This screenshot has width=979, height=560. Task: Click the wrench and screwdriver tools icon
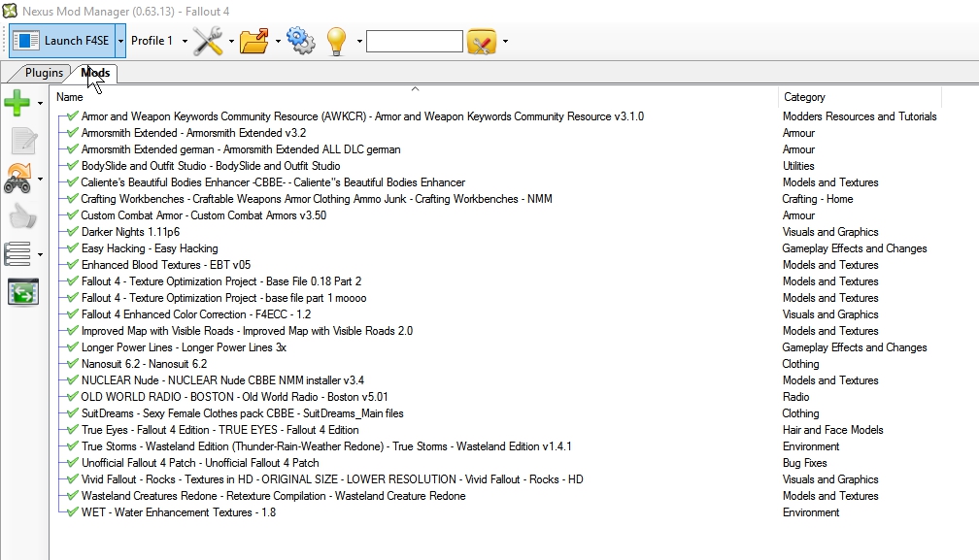tap(208, 41)
